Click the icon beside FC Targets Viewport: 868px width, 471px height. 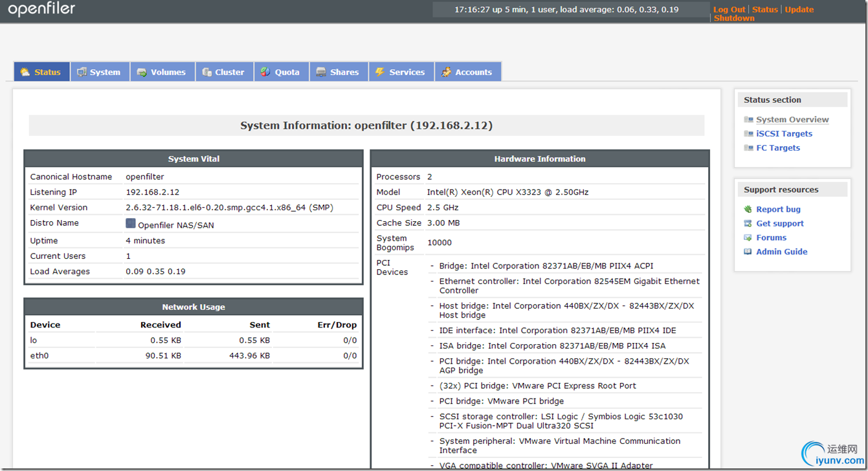coord(748,148)
